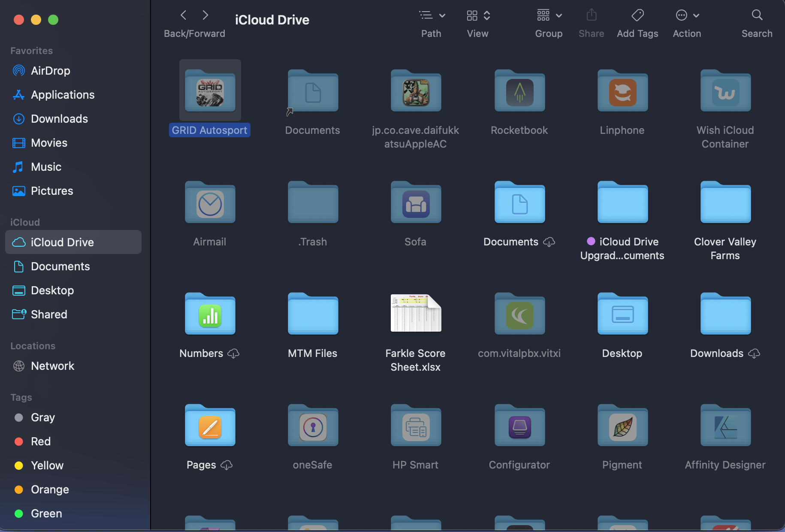Open the com.vitalpbx.vitxi folder
This screenshot has height=532, width=785.
[x=519, y=314]
